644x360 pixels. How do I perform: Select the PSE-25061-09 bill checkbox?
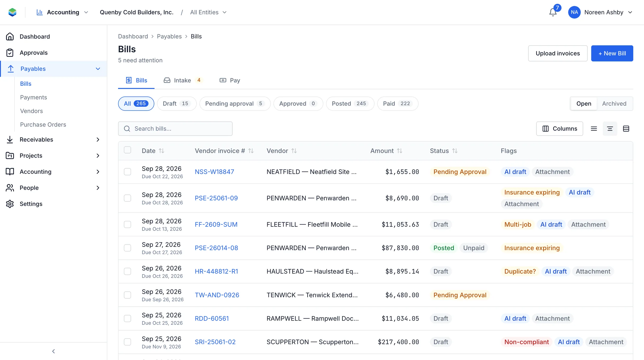click(127, 198)
